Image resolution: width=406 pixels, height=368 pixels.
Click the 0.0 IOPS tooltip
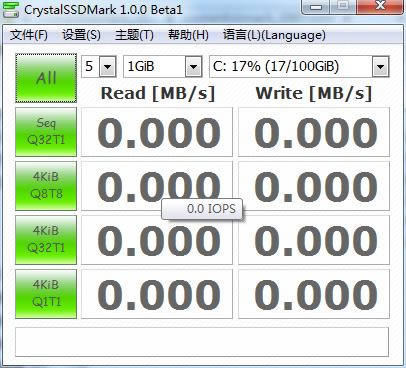point(202,209)
